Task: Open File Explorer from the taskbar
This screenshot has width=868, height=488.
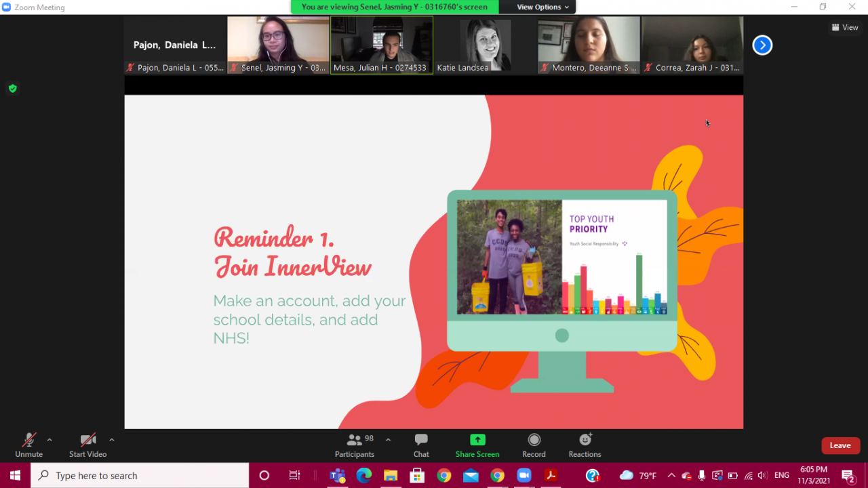Action: (391, 475)
